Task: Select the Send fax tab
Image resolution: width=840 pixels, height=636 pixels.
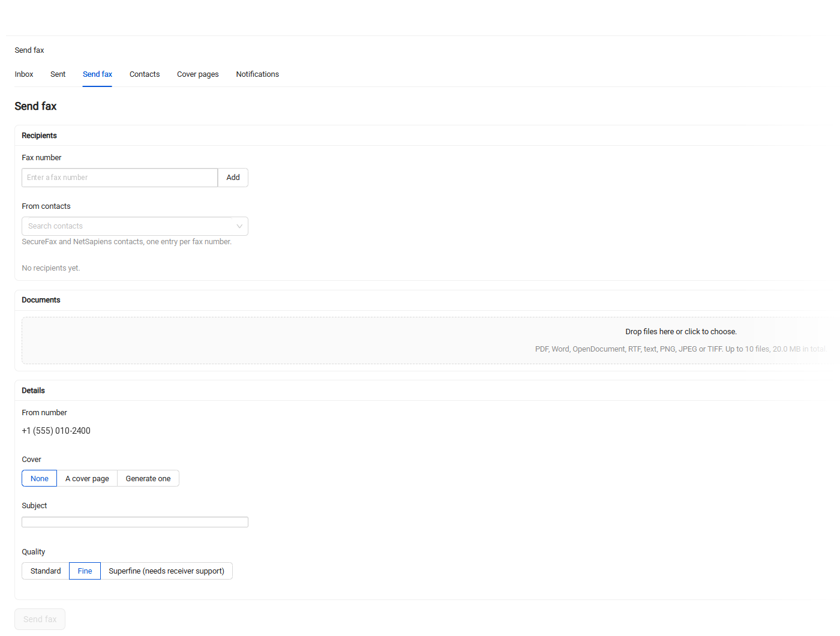Action: [x=97, y=74]
